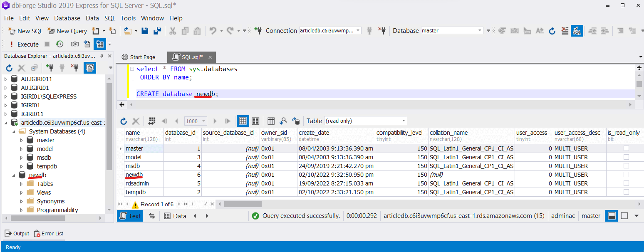The image size is (644, 252).
Task: Click the Execute button in toolbar
Action: [x=24, y=44]
